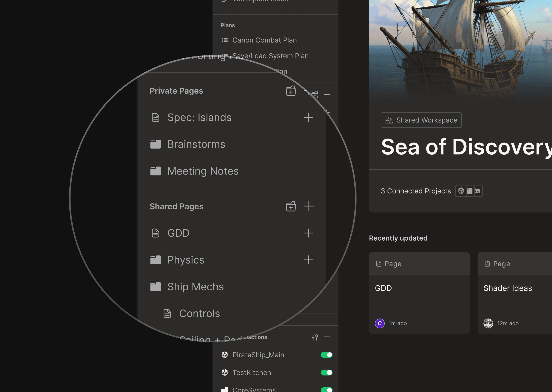
Task: Add subpage under GDD page
Action: (x=308, y=233)
